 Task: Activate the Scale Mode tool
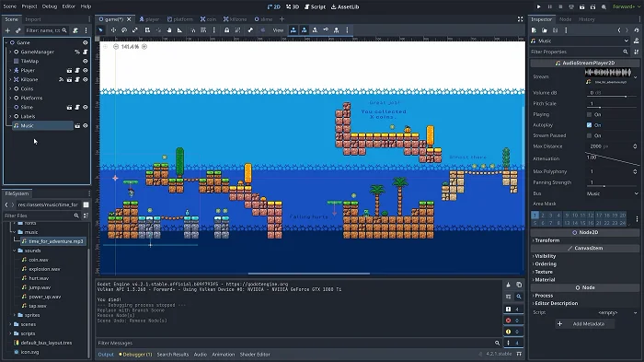tap(134, 30)
